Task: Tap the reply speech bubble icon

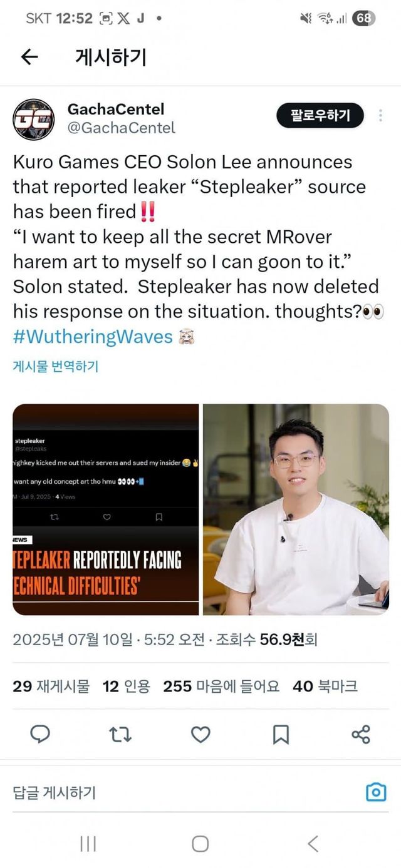Action: tap(40, 734)
